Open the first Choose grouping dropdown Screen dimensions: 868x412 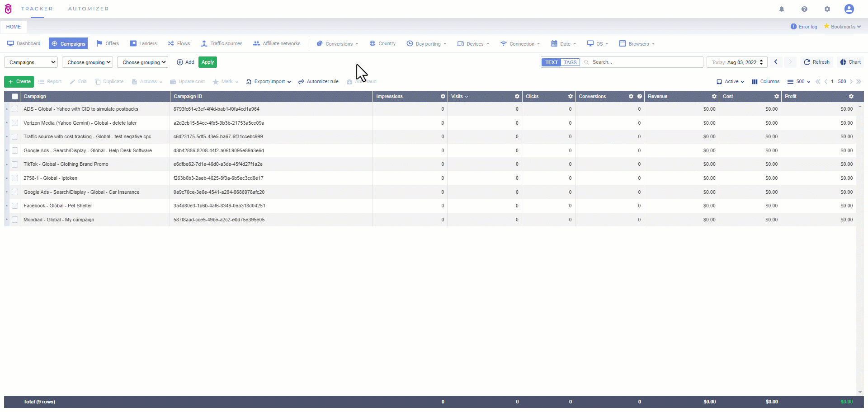(87, 62)
